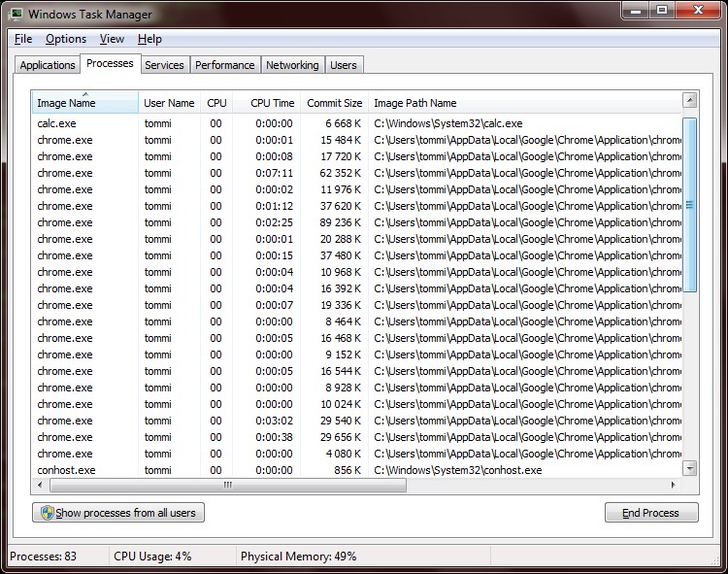The height and width of the screenshot is (574, 728).
Task: Open the Options menu
Action: tap(66, 39)
